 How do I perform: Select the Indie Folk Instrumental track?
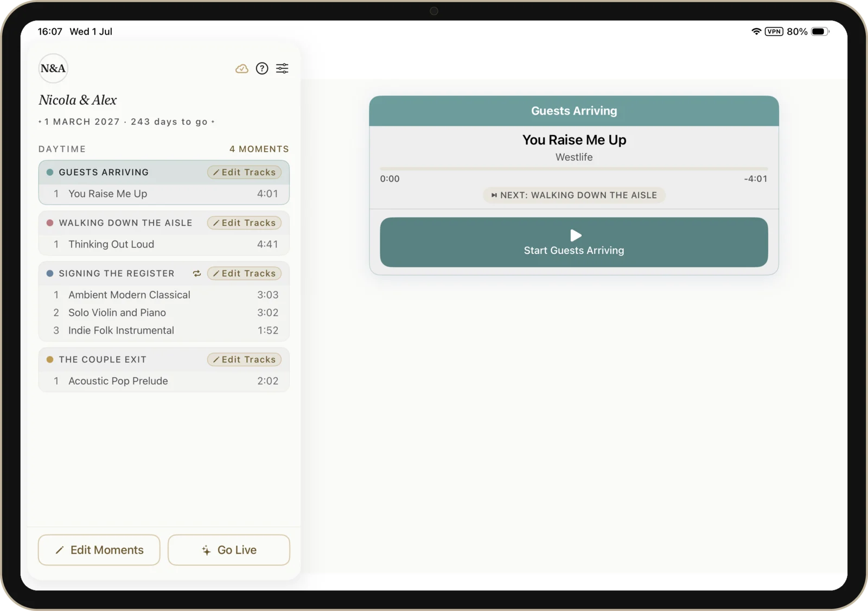(x=164, y=330)
